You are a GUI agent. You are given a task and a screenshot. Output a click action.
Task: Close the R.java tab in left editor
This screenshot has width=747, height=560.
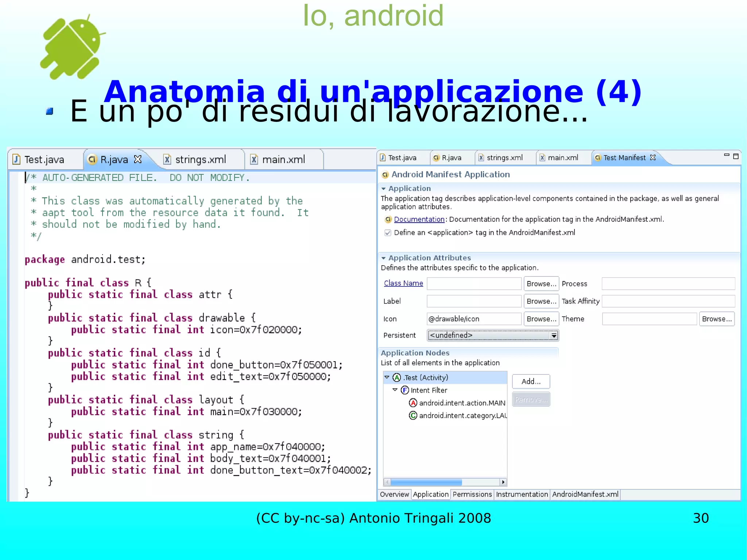tap(138, 159)
